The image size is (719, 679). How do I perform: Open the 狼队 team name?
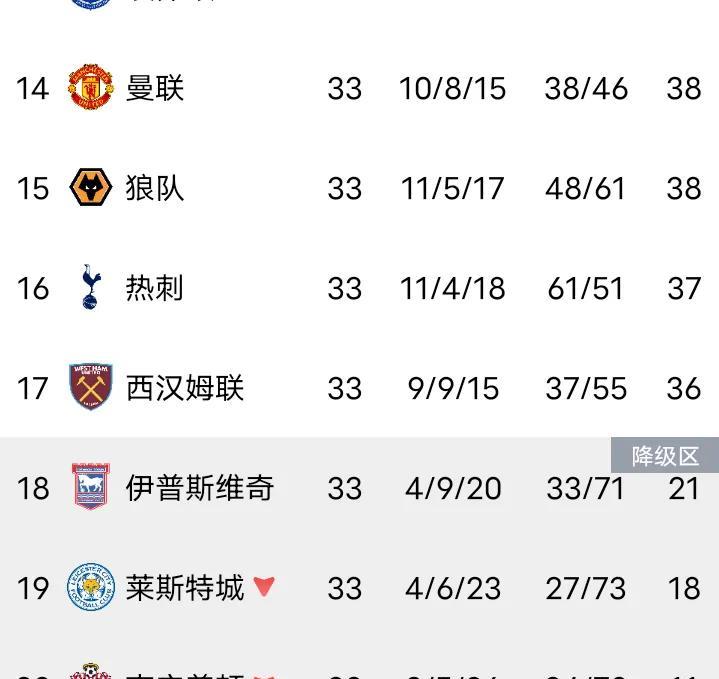click(x=155, y=188)
